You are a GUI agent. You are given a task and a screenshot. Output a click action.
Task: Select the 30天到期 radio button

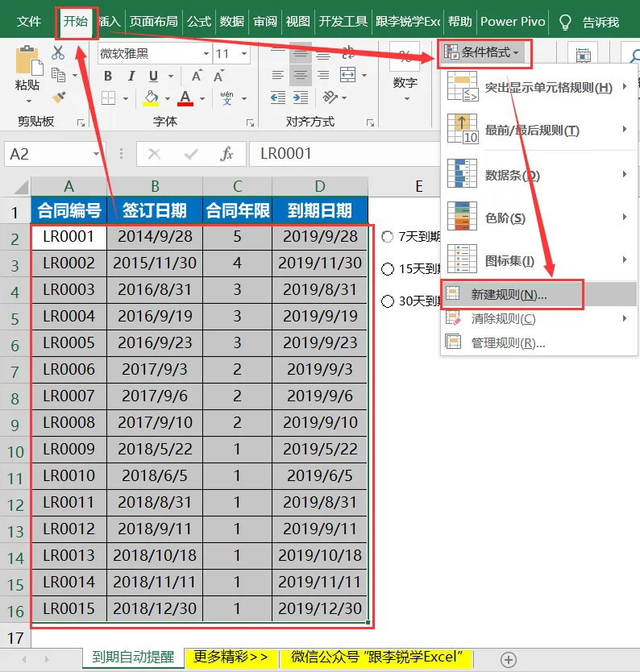tap(388, 301)
